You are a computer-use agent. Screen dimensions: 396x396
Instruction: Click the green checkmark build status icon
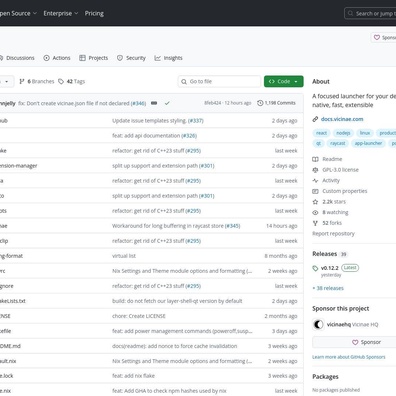(x=167, y=103)
